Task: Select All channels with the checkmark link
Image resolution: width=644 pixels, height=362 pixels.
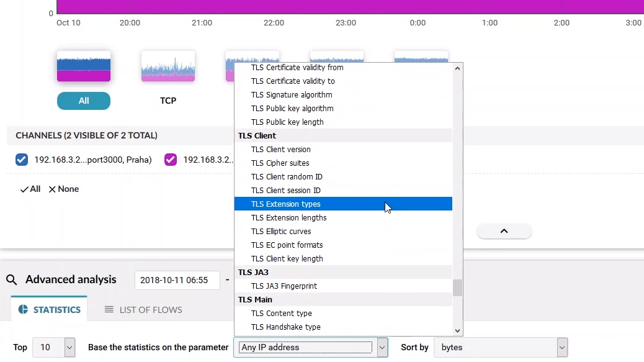Action: coord(30,189)
